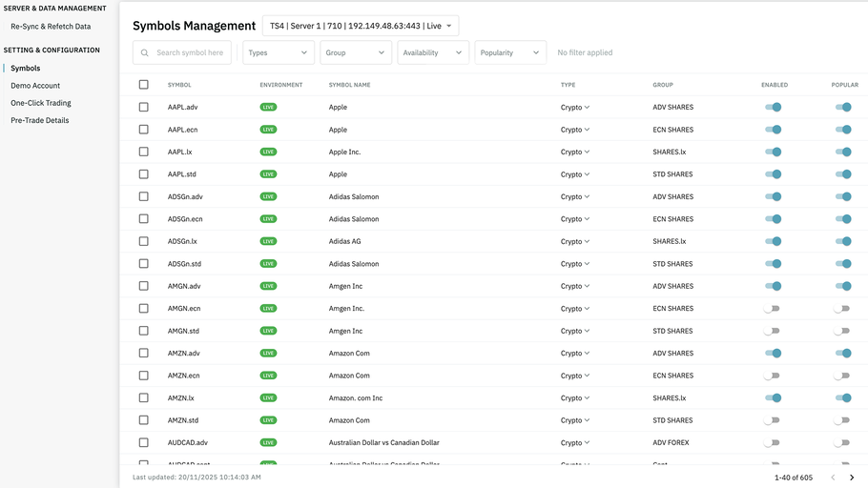Viewport: 868px width, 488px height.
Task: Click the Group column header
Action: point(663,85)
